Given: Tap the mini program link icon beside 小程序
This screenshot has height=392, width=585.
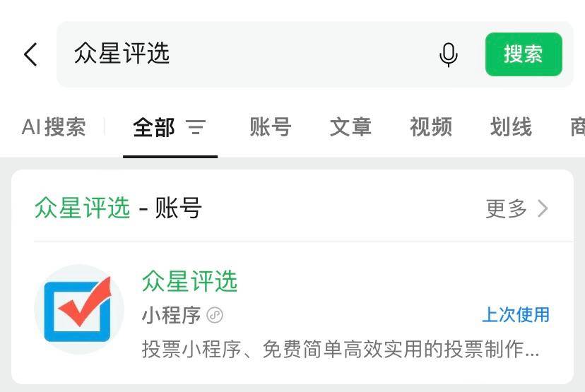Looking at the screenshot, I should (x=215, y=315).
